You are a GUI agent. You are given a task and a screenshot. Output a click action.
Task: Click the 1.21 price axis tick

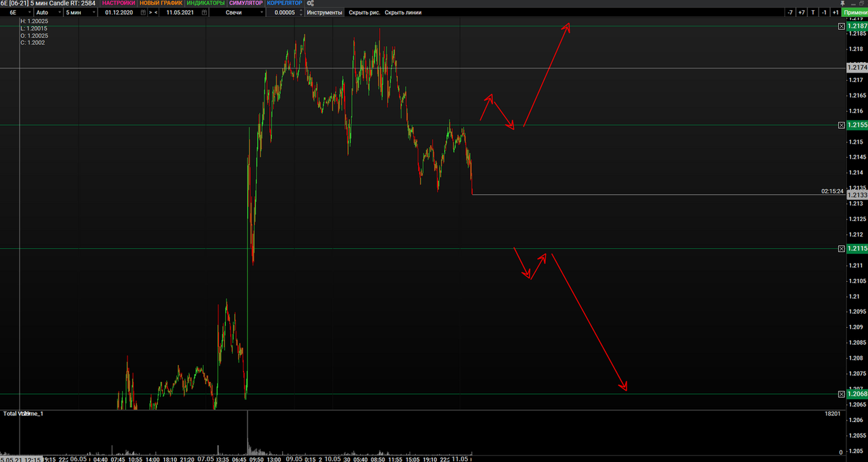[x=854, y=297]
